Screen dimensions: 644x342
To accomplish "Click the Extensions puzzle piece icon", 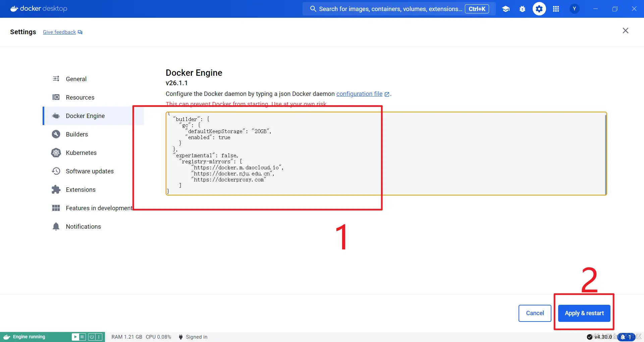I will click(56, 189).
